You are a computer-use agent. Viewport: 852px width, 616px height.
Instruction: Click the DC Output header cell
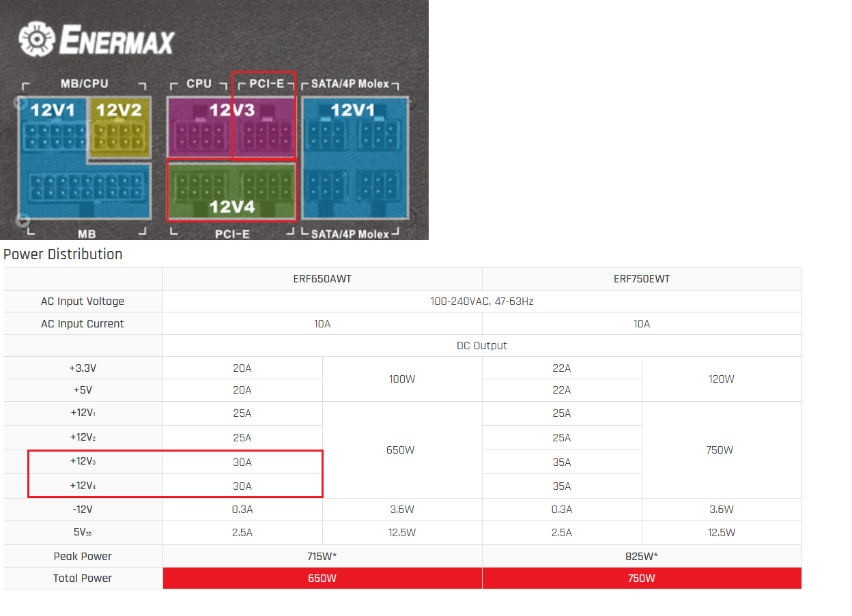482,346
